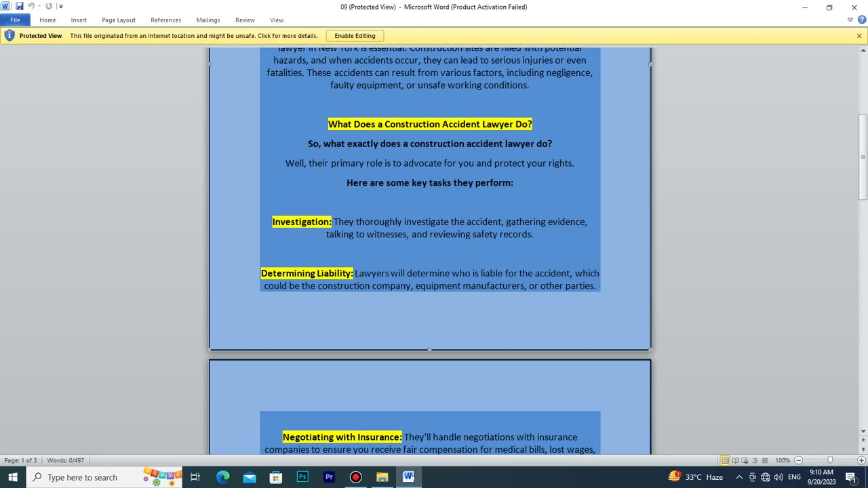Viewport: 868px width, 488px height.
Task: Click the Meet Now tray icon
Action: pyautogui.click(x=752, y=477)
